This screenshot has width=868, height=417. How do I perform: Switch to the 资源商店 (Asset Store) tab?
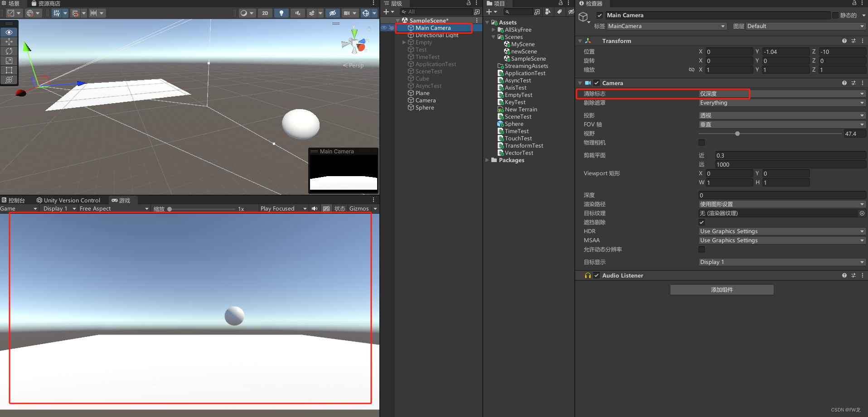pos(46,4)
